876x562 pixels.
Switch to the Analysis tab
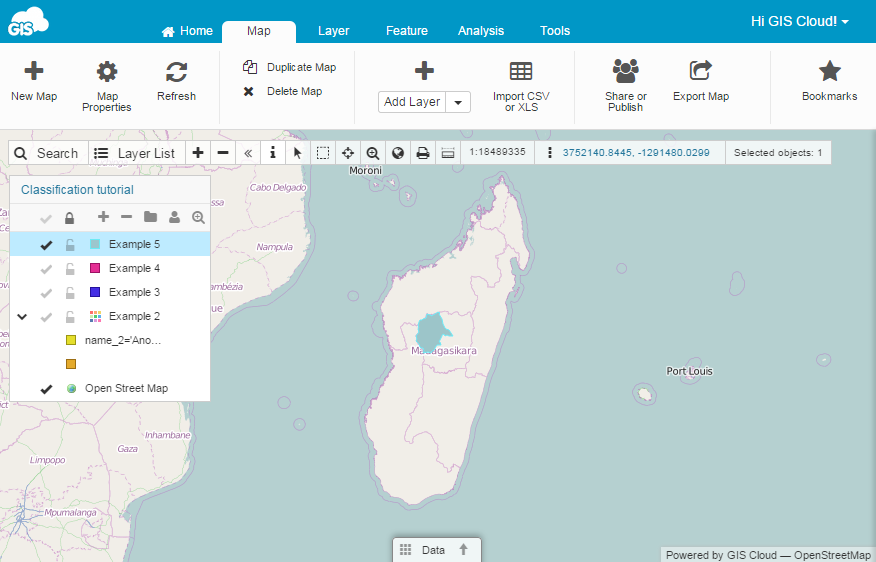coord(481,31)
